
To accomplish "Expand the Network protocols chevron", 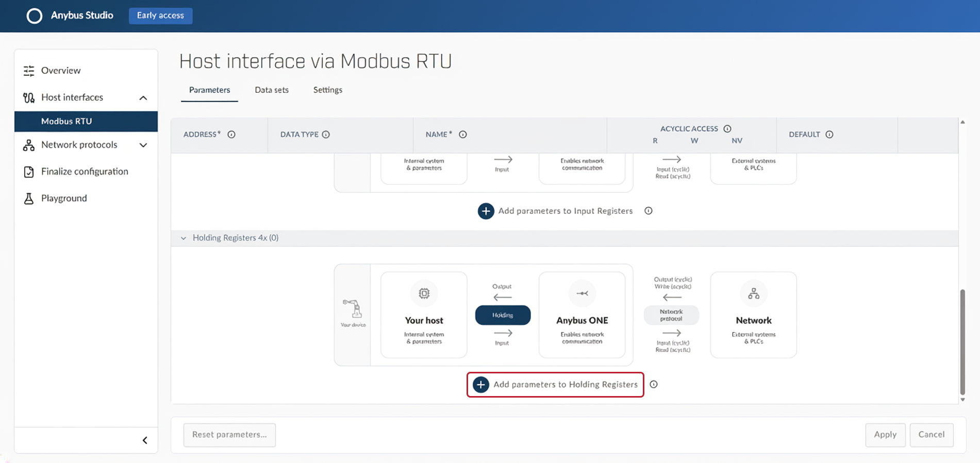I will (143, 145).
